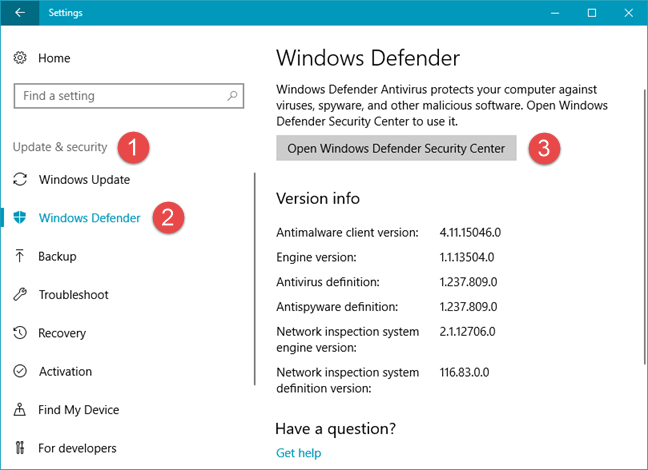Click the For developers tools icon
The height and width of the screenshot is (470, 648).
click(x=19, y=448)
